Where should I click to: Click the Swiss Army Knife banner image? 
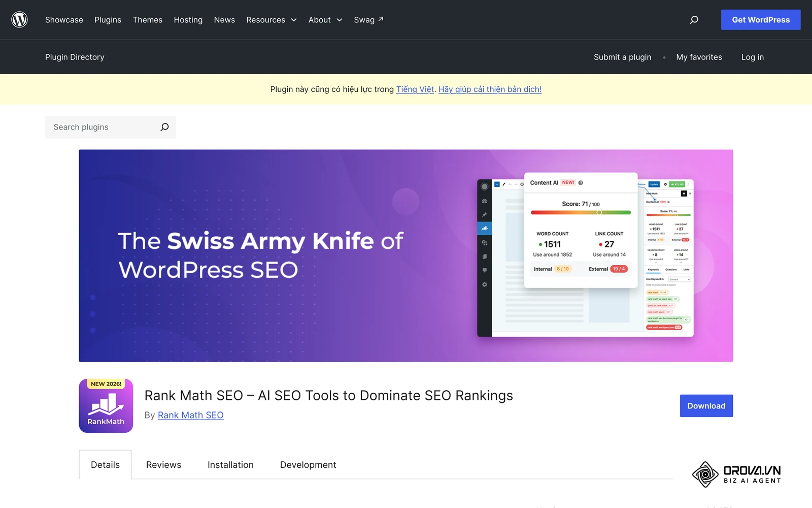[406, 256]
